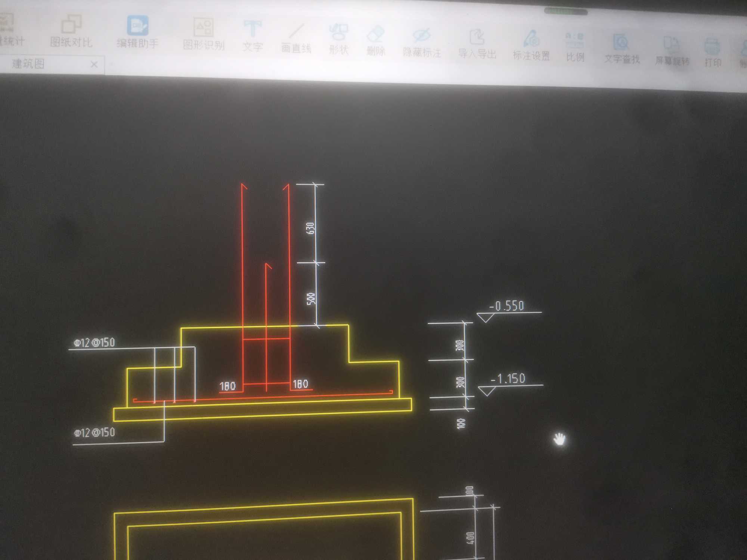Open 标注设置 annotation settings
Viewport: 747px width, 560px height.
[531, 46]
